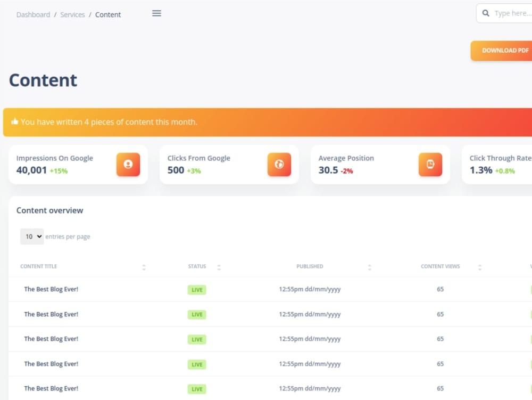Open the hamburger menu icon
This screenshot has width=532, height=400.
(156, 13)
